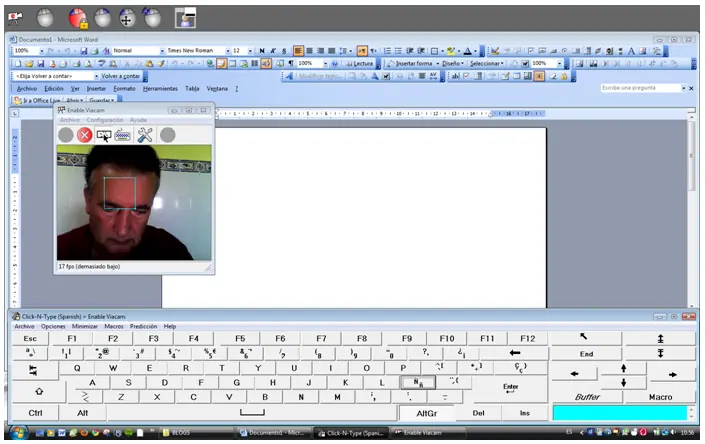705x444 pixels.
Task: Click the user portrait icon in top bar
Action: [x=185, y=18]
